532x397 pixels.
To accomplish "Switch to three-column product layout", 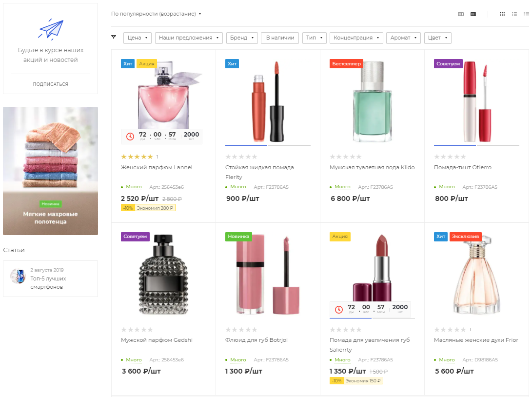I will 460,14.
